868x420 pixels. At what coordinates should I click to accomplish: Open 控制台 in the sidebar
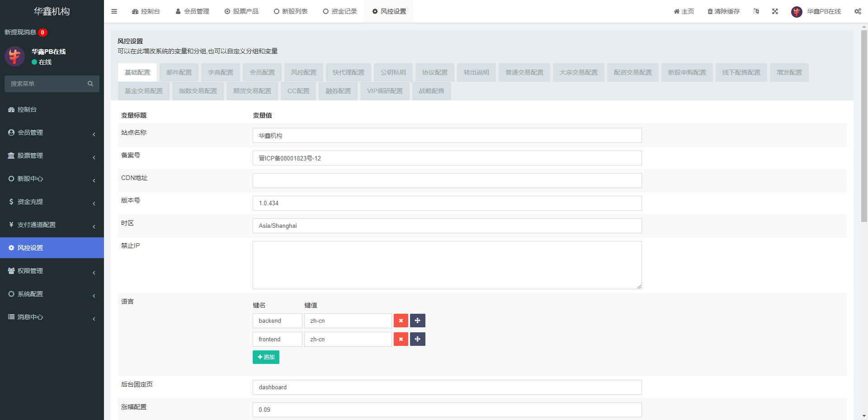52,109
